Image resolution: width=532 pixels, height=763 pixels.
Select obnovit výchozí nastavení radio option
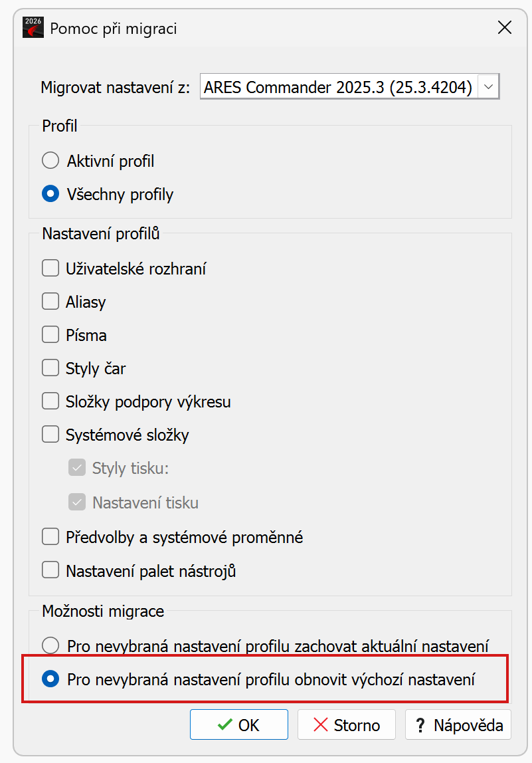click(x=50, y=679)
